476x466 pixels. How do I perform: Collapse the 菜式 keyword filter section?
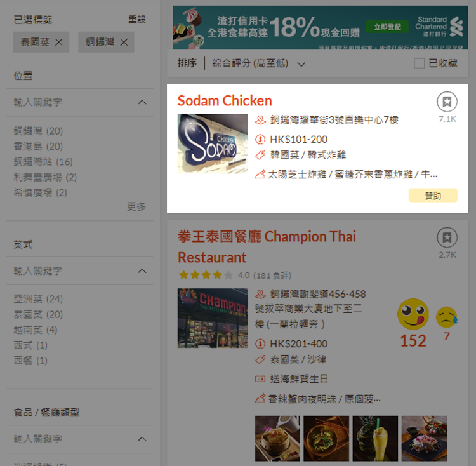142,271
